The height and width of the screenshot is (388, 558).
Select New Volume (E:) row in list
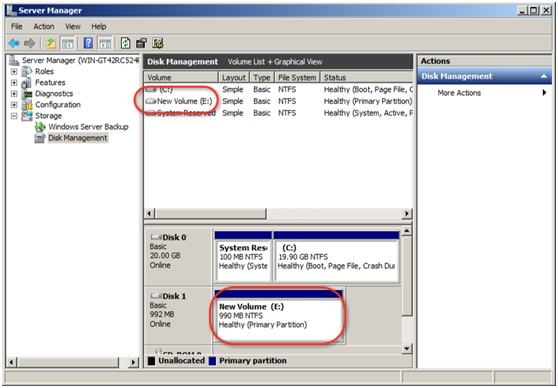pyautogui.click(x=278, y=101)
